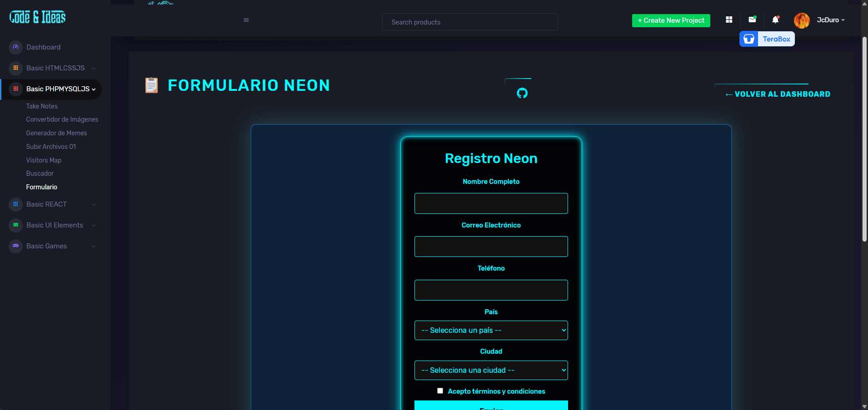
Task: Click the page vertical scrollbar
Action: tap(864, 136)
